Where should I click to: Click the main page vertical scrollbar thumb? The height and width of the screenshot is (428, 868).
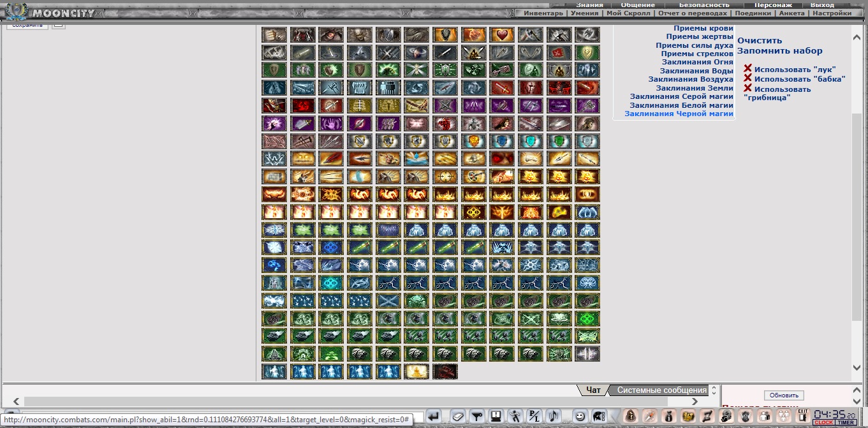coord(857,217)
